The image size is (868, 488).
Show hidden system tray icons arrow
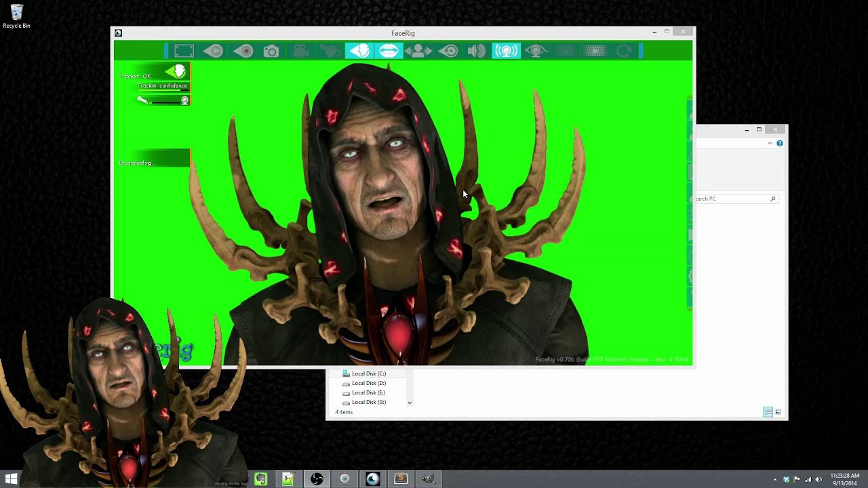(775, 479)
